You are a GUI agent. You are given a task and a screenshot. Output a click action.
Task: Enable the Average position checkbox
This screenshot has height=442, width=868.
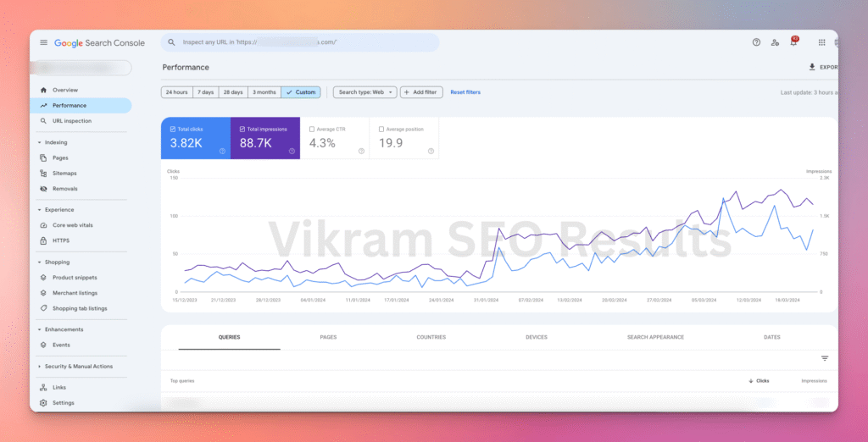[x=381, y=130]
